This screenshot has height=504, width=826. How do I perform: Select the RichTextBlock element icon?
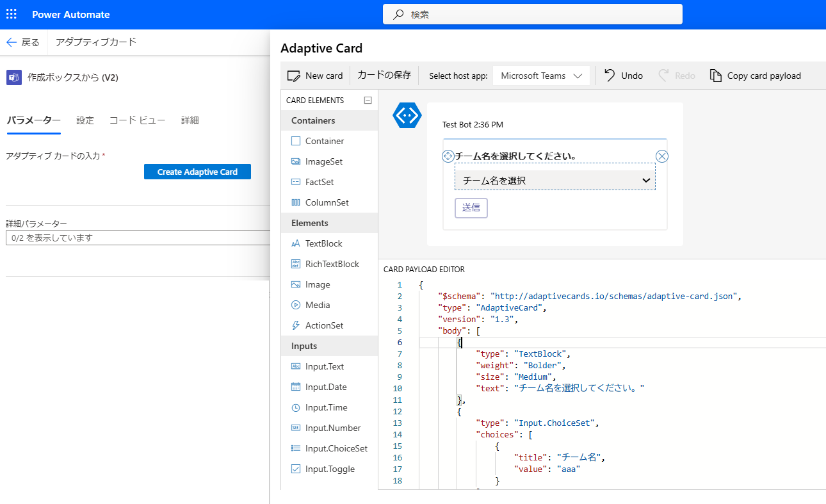296,264
